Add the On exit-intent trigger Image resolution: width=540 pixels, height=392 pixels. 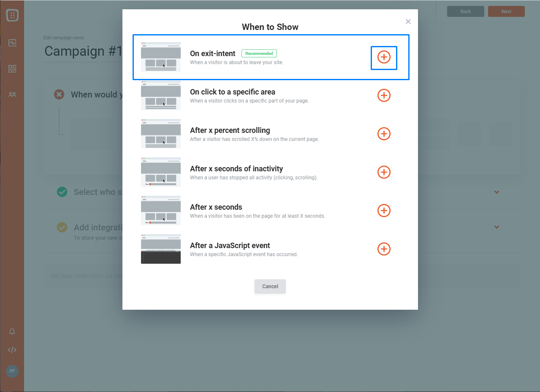pyautogui.click(x=384, y=57)
